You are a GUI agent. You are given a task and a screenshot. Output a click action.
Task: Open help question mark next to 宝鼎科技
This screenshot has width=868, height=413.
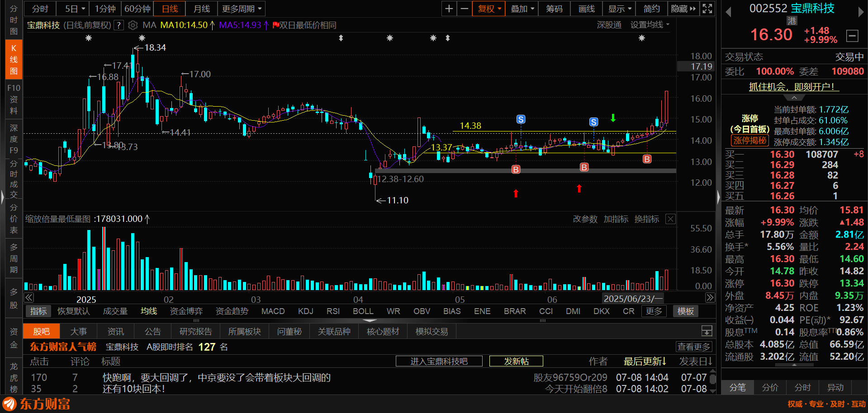click(x=119, y=25)
